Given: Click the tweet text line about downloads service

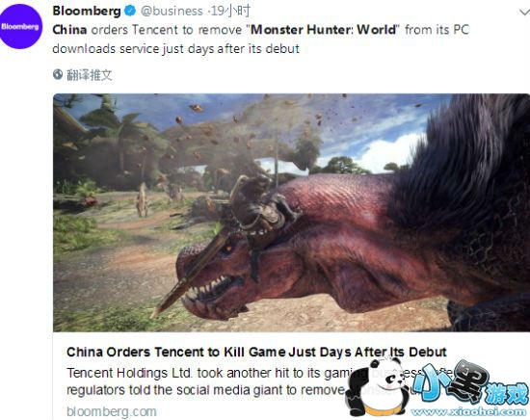Looking at the screenshot, I should [x=175, y=49].
